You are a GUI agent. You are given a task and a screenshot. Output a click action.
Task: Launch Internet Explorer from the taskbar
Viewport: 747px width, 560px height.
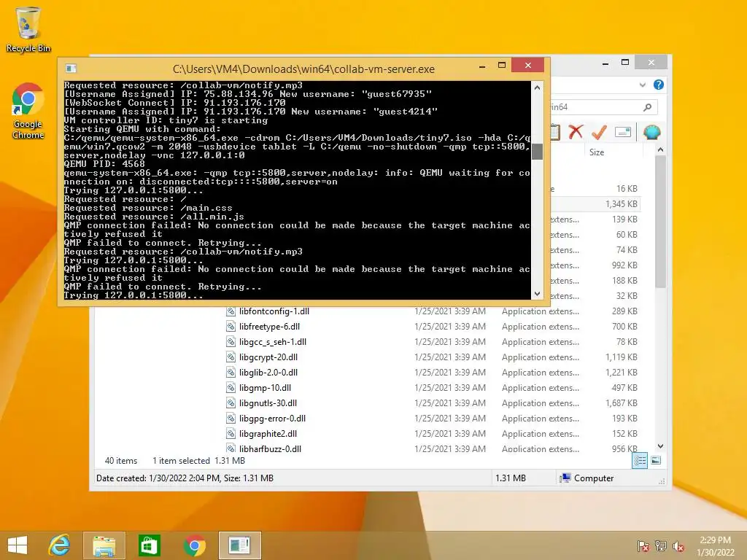pyautogui.click(x=59, y=545)
